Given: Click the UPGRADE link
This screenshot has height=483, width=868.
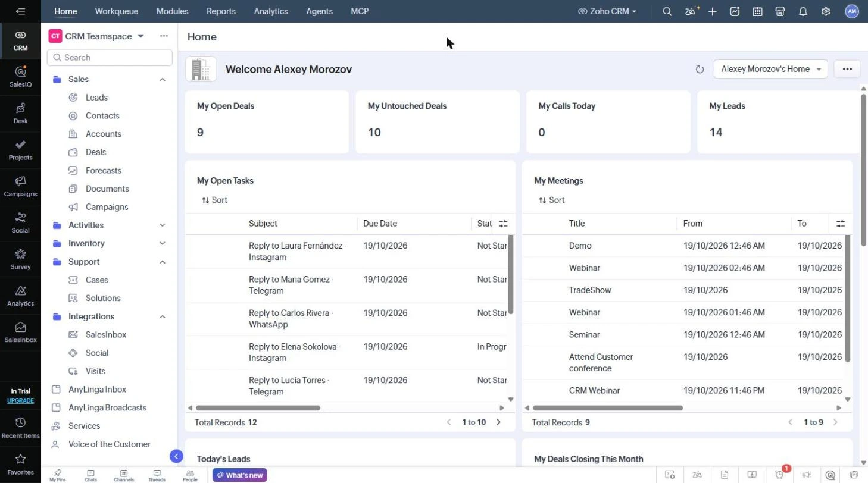Looking at the screenshot, I should click(20, 400).
